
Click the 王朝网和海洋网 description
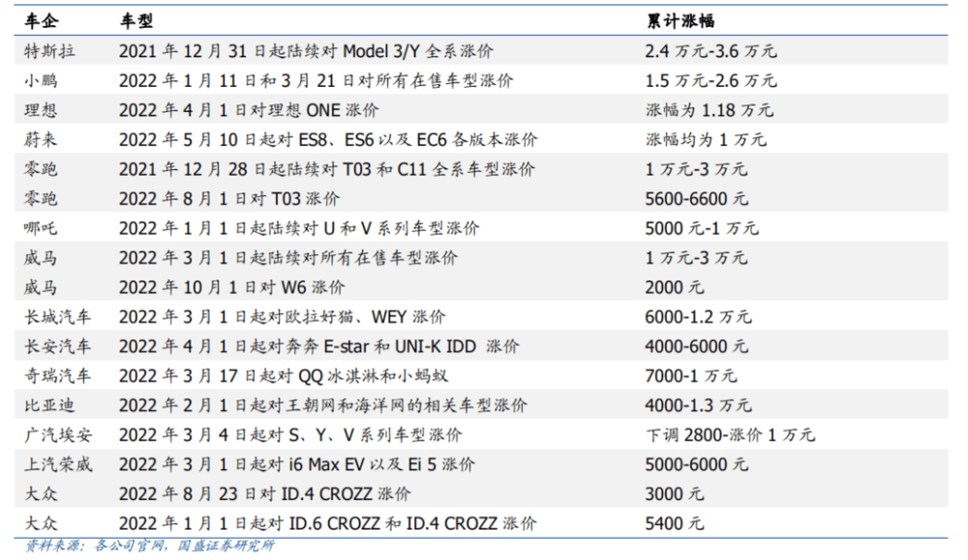(x=323, y=406)
